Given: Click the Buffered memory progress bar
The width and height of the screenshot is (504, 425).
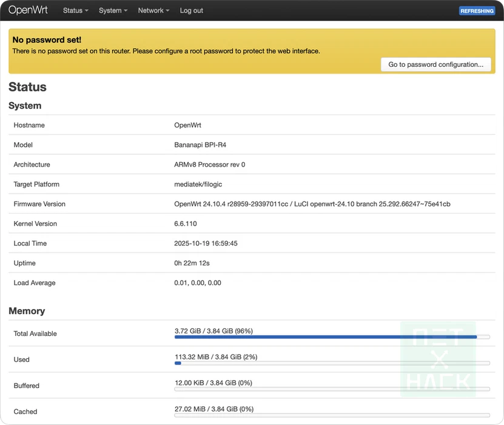Looking at the screenshot, I should [332, 389].
